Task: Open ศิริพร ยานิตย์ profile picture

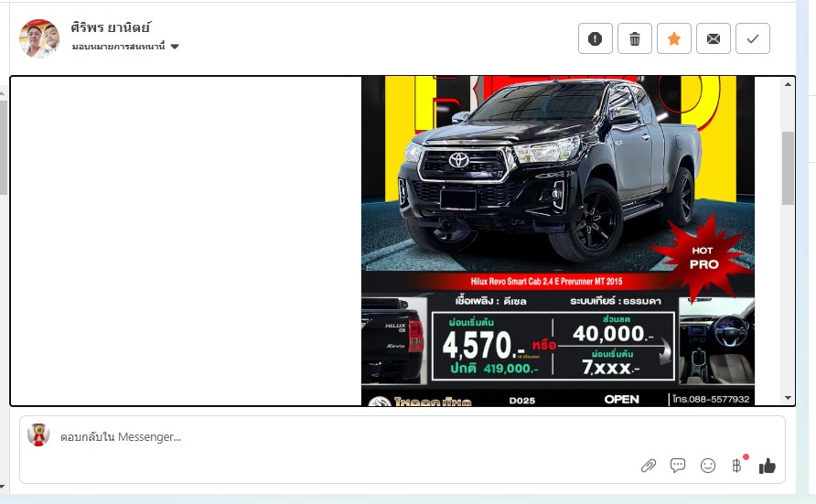Action: coord(39,38)
